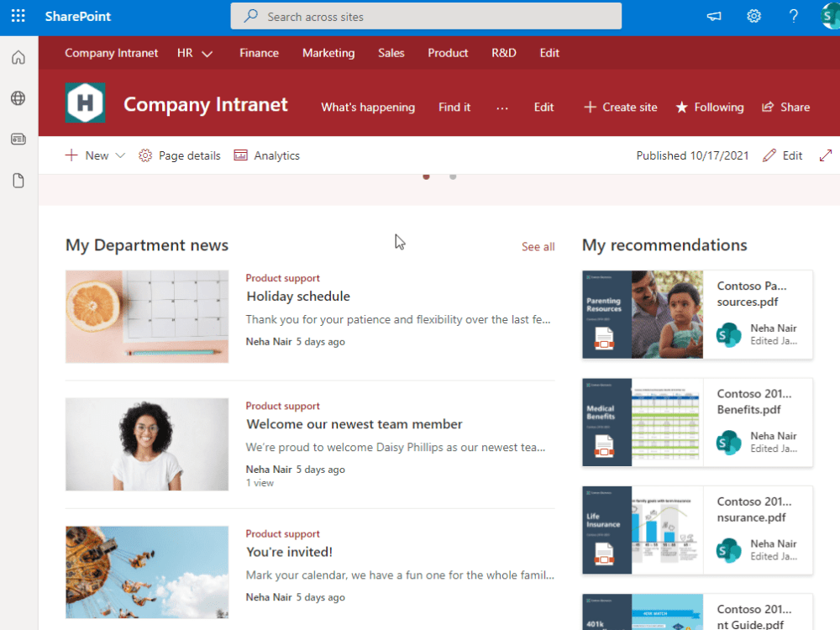Open Find it site tab
Image resolution: width=840 pixels, height=630 pixels.
tap(454, 108)
